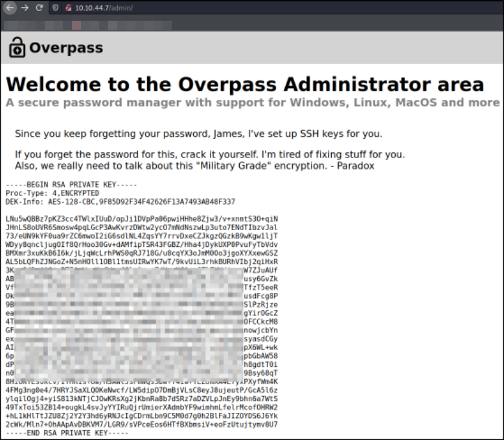The image size is (504, 440).
Task: Click the key line starting 2cWk/Mln7+OhAAp
Action: click(141, 424)
